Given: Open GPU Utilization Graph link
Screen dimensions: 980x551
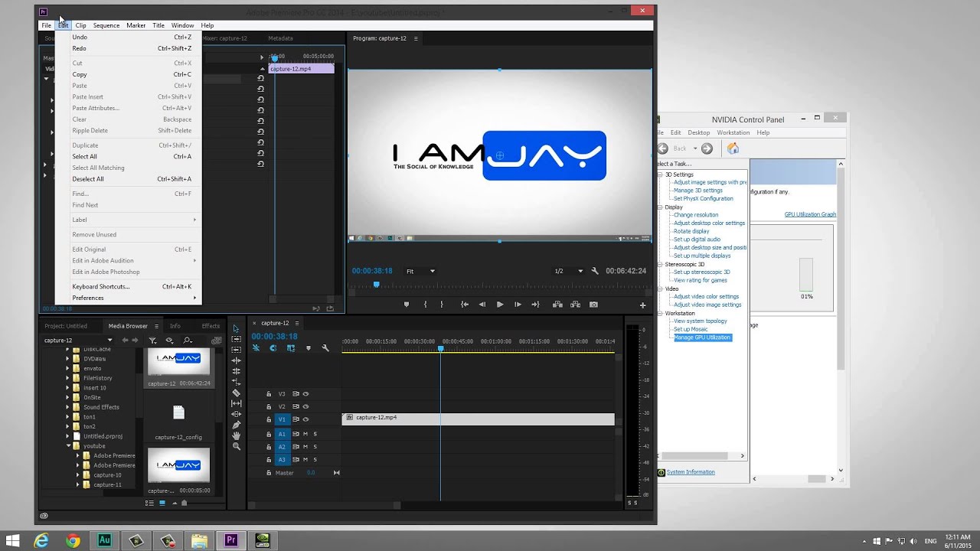Looking at the screenshot, I should pos(810,214).
